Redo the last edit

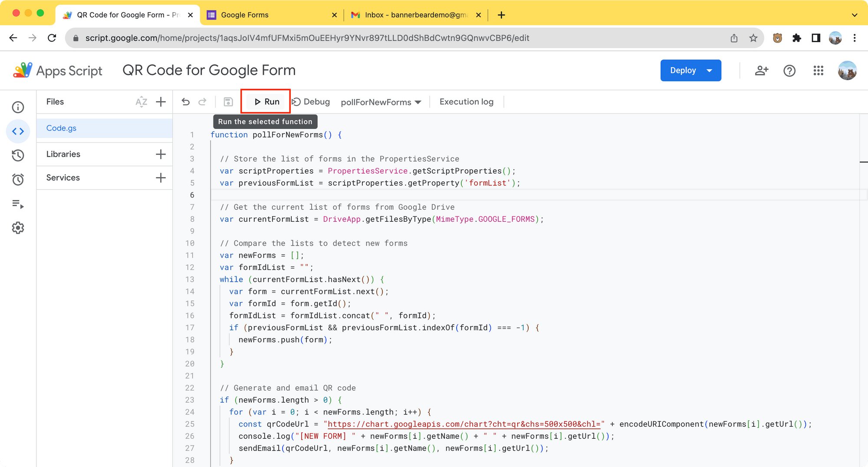tap(202, 102)
